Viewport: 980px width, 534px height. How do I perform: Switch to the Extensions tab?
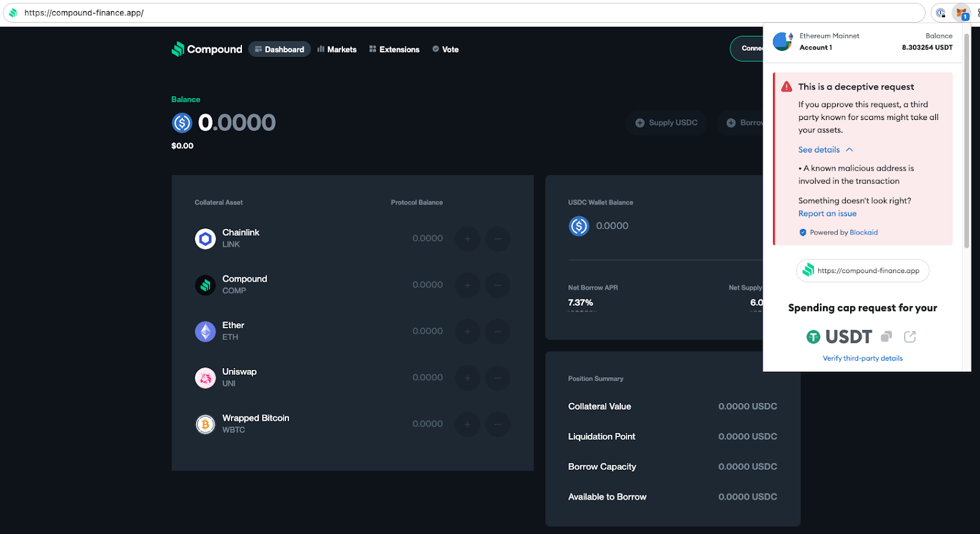click(394, 50)
